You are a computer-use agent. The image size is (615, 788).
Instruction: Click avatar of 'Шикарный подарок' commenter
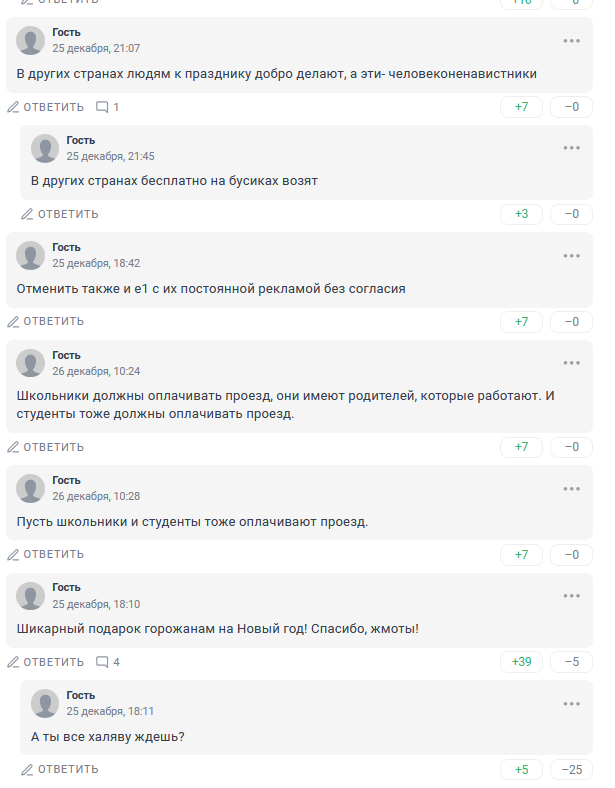click(31, 596)
